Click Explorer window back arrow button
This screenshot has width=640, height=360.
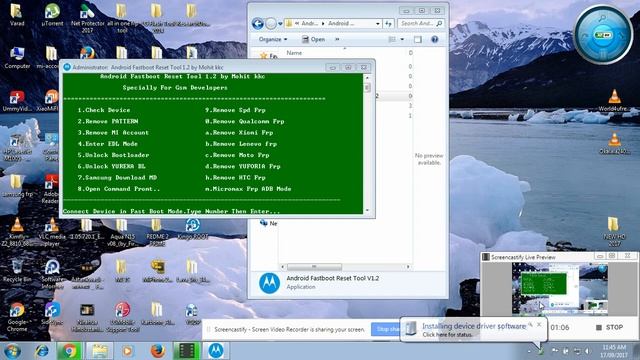258,24
